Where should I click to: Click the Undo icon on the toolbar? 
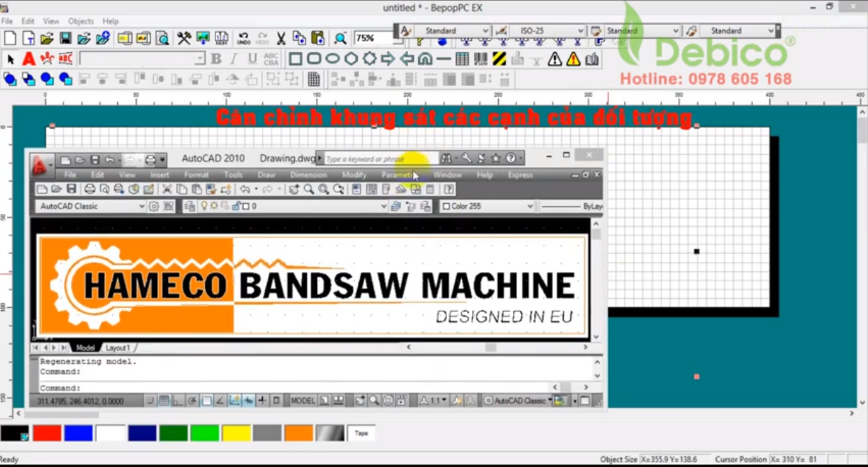pos(243,38)
